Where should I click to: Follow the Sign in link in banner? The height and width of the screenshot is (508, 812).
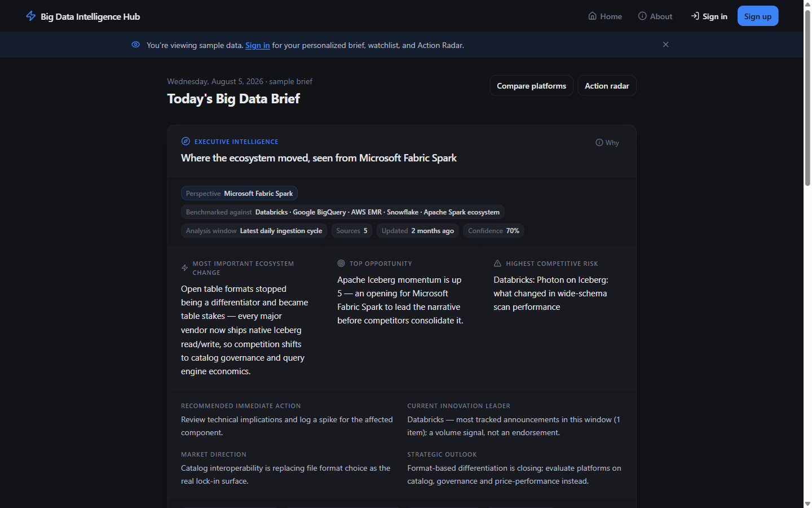coord(257,45)
